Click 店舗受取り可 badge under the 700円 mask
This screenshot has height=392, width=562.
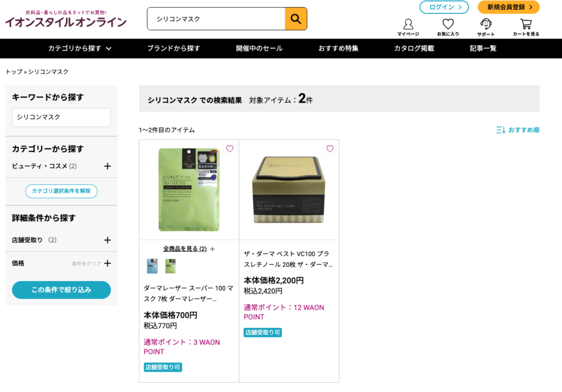click(162, 367)
